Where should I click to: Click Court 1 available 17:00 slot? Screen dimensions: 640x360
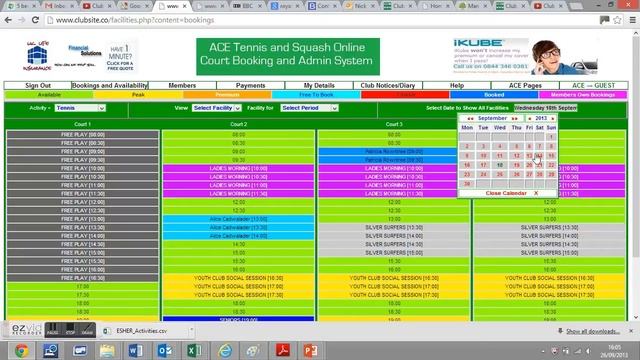pyautogui.click(x=83, y=287)
